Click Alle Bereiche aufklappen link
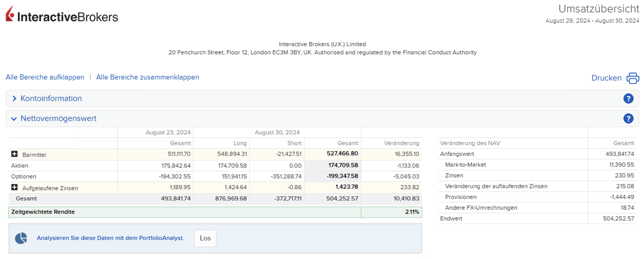Screen dimensions: 644x259 pyautogui.click(x=45, y=77)
